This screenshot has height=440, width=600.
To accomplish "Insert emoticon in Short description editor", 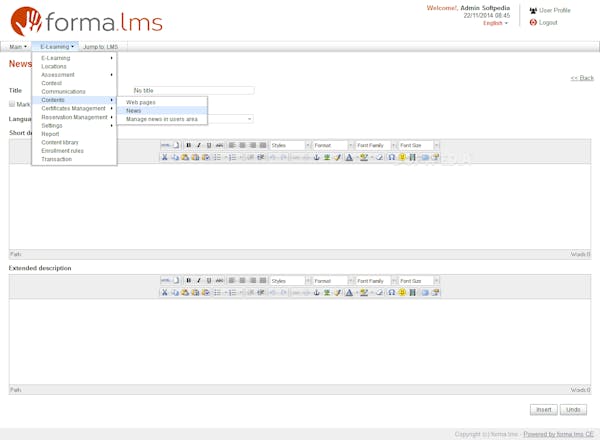I will click(402, 157).
